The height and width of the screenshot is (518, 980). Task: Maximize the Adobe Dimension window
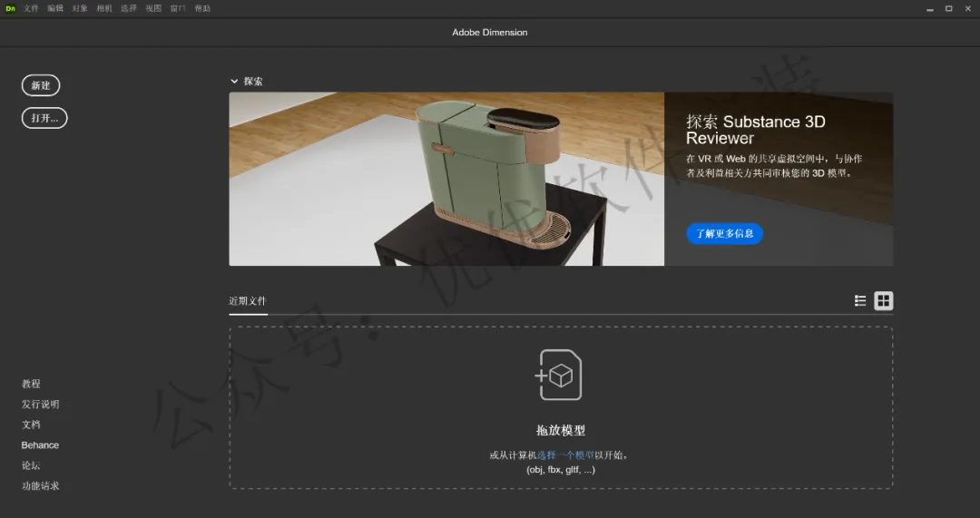point(949,9)
